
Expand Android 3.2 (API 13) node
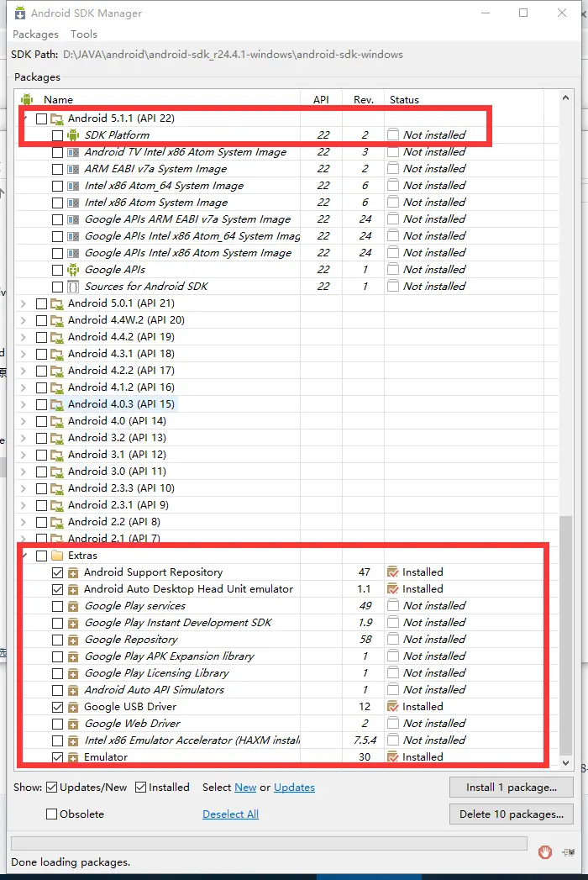(24, 438)
